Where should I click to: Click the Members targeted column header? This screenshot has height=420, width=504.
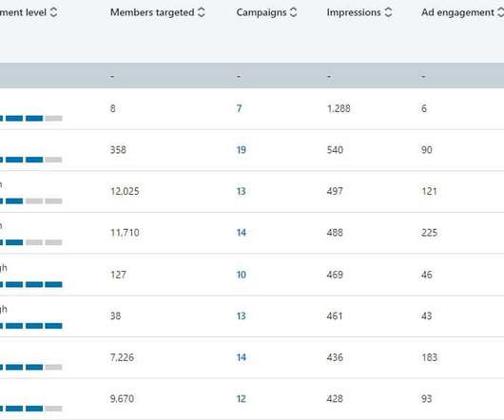(152, 12)
